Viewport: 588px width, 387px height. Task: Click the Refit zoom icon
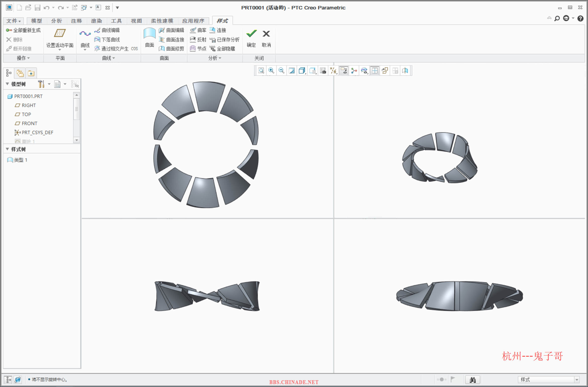coord(261,71)
